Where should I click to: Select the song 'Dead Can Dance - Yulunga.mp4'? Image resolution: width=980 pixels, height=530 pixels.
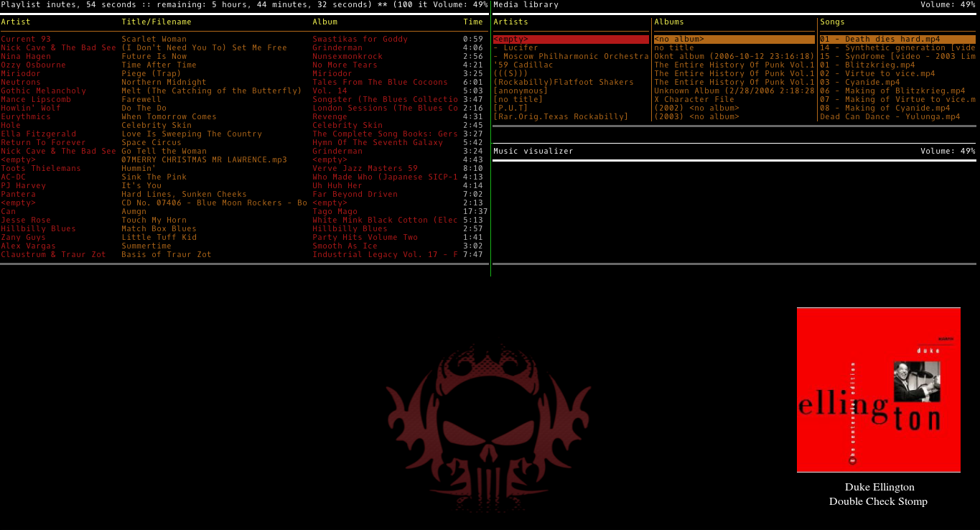click(x=890, y=117)
